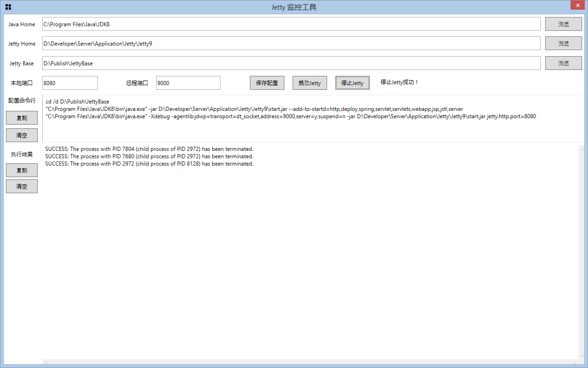Stop the server with 停止Jetty button

tap(352, 83)
